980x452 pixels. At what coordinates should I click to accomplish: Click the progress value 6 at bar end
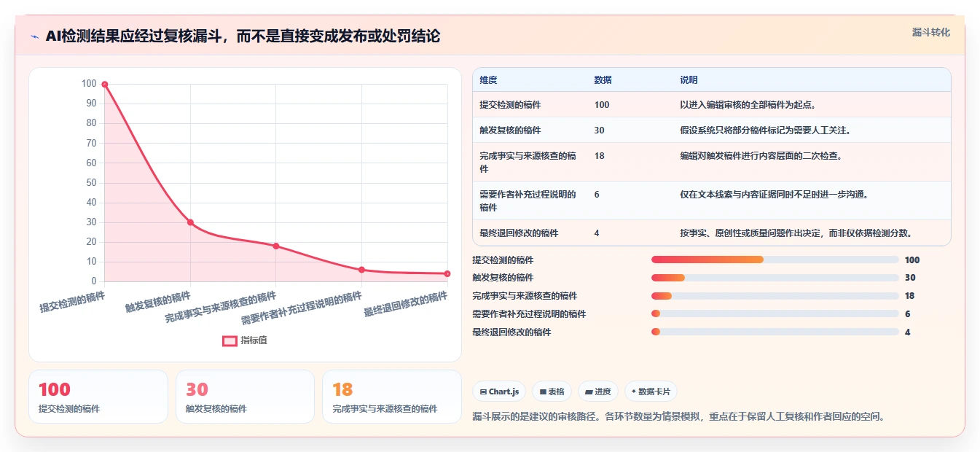907,314
